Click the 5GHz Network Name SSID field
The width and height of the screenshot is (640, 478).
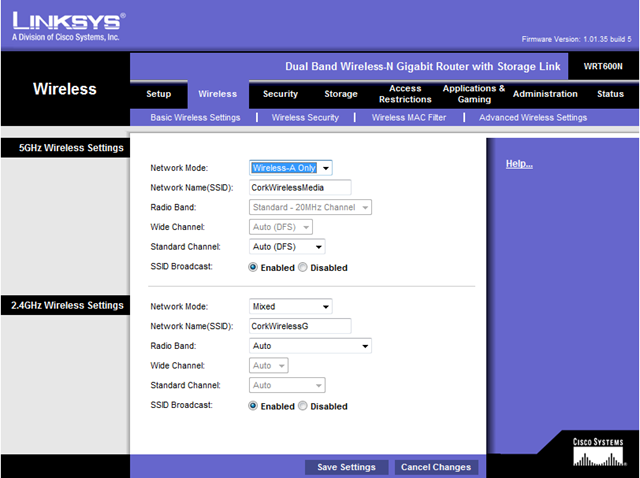pyautogui.click(x=300, y=187)
